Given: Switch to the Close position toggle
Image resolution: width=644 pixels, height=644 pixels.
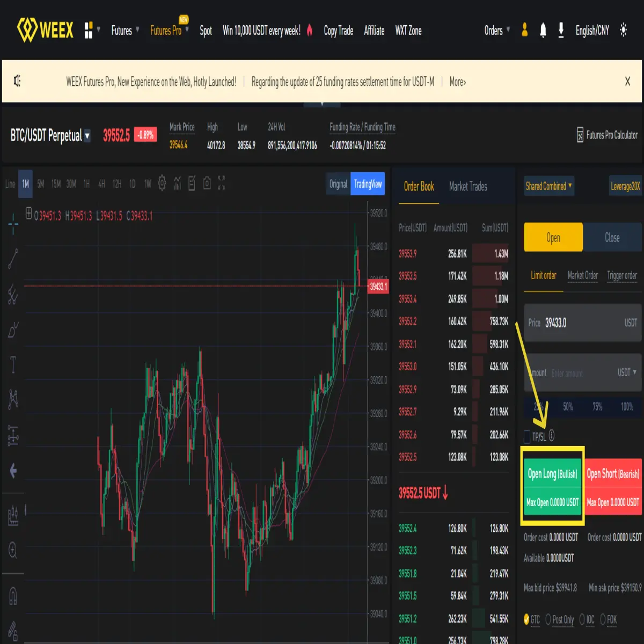Looking at the screenshot, I should (x=612, y=238).
